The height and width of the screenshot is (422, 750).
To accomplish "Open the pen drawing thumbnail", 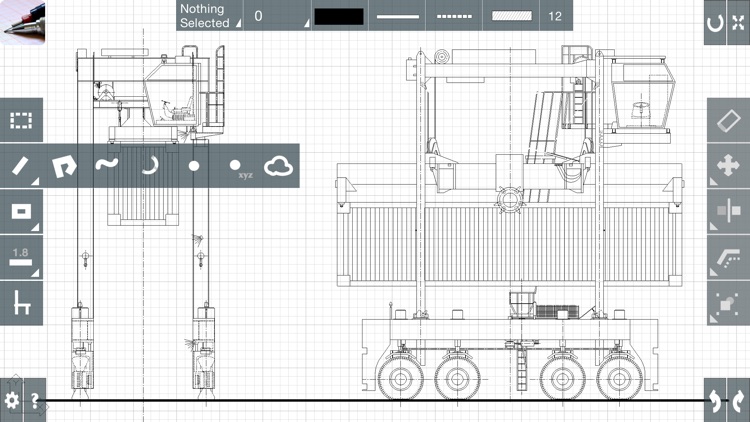I will coord(22,22).
